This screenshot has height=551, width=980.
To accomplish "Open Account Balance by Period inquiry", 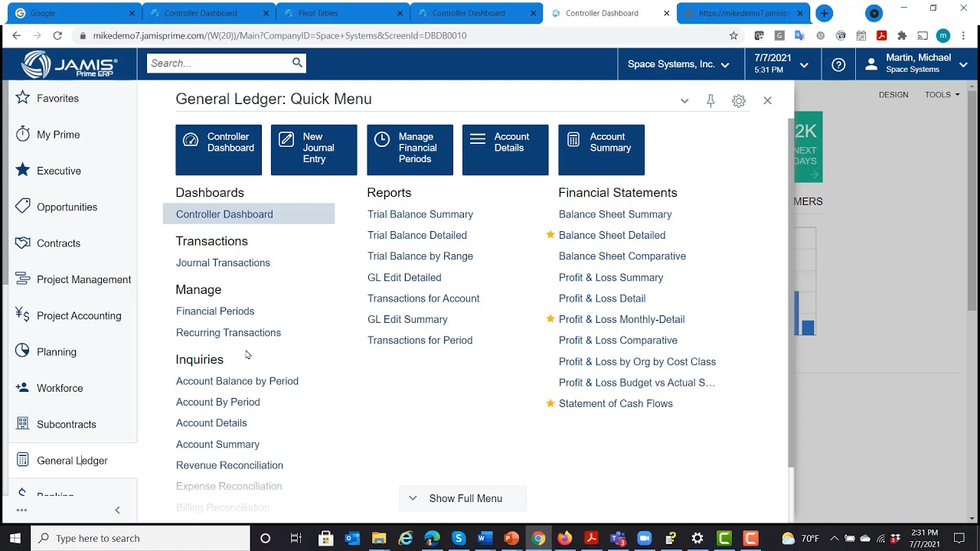I will 237,381.
